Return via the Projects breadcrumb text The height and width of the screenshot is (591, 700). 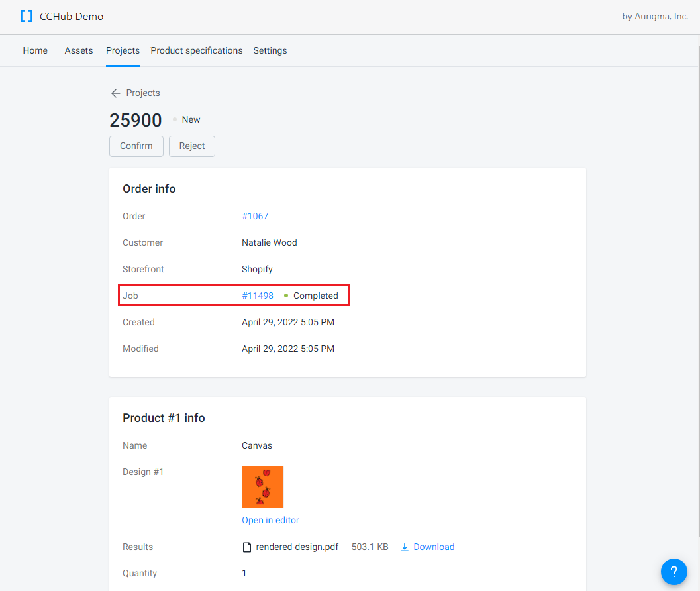(143, 93)
